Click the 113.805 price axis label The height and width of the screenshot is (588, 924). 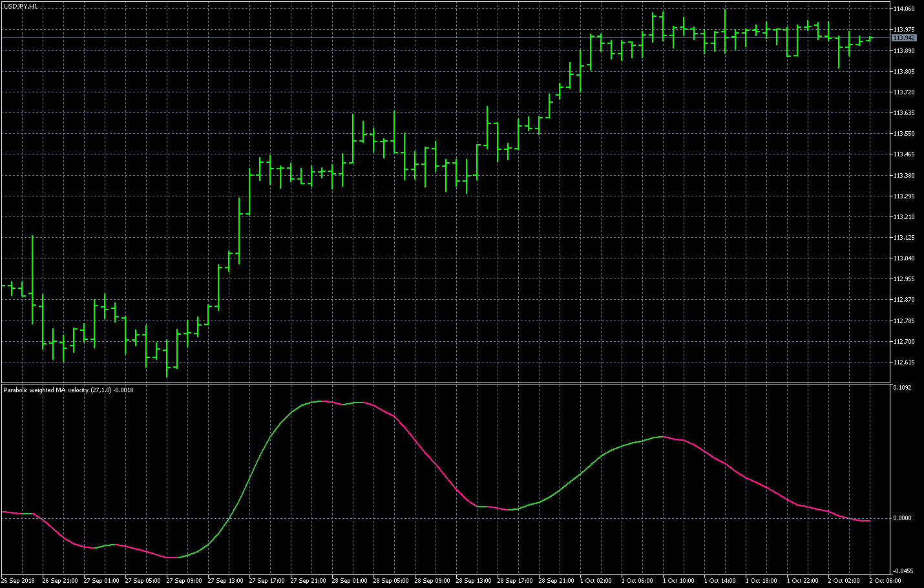pyautogui.click(x=904, y=72)
